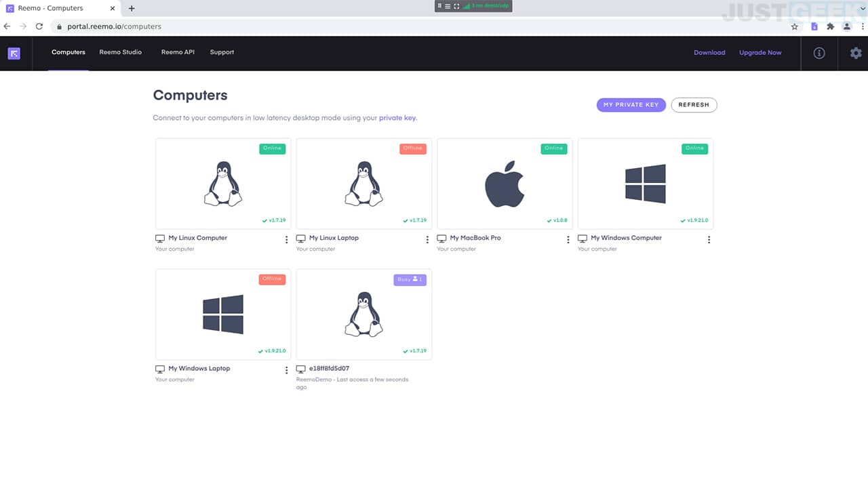Screen dimensions: 868x488
Task: Click the REFRESH button
Action: coord(694,105)
